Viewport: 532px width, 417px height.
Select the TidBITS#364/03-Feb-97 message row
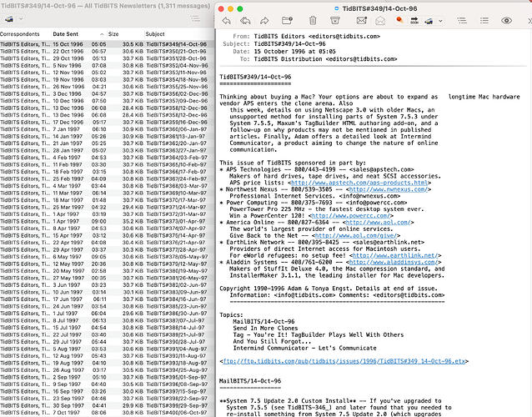click(x=108, y=158)
